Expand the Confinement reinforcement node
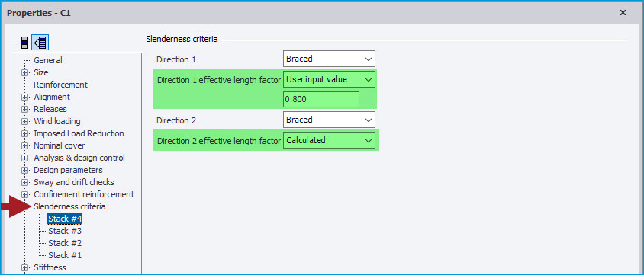Image resolution: width=644 pixels, height=275 pixels. pos(25,195)
